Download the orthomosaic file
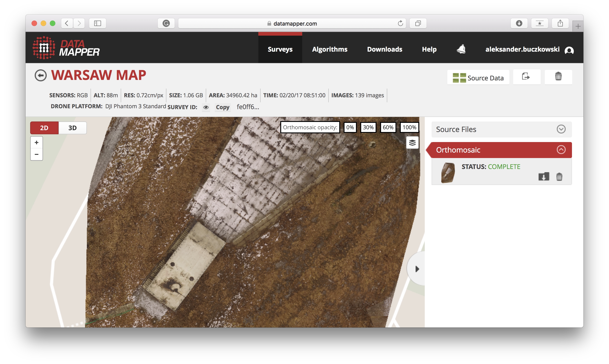The height and width of the screenshot is (364, 609). pos(544,176)
